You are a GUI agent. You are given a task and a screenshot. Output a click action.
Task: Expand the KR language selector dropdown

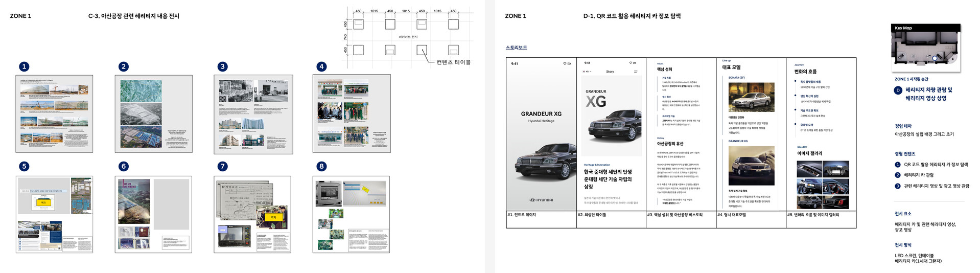coord(587,72)
